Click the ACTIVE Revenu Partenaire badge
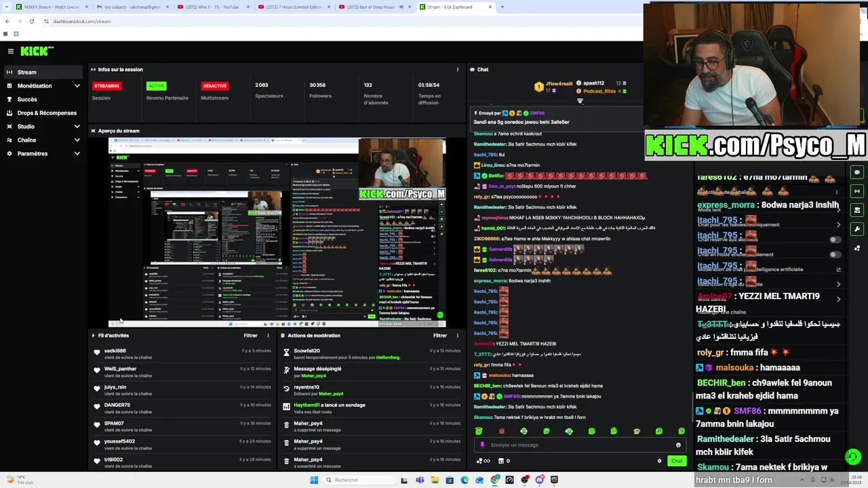 pyautogui.click(x=157, y=86)
